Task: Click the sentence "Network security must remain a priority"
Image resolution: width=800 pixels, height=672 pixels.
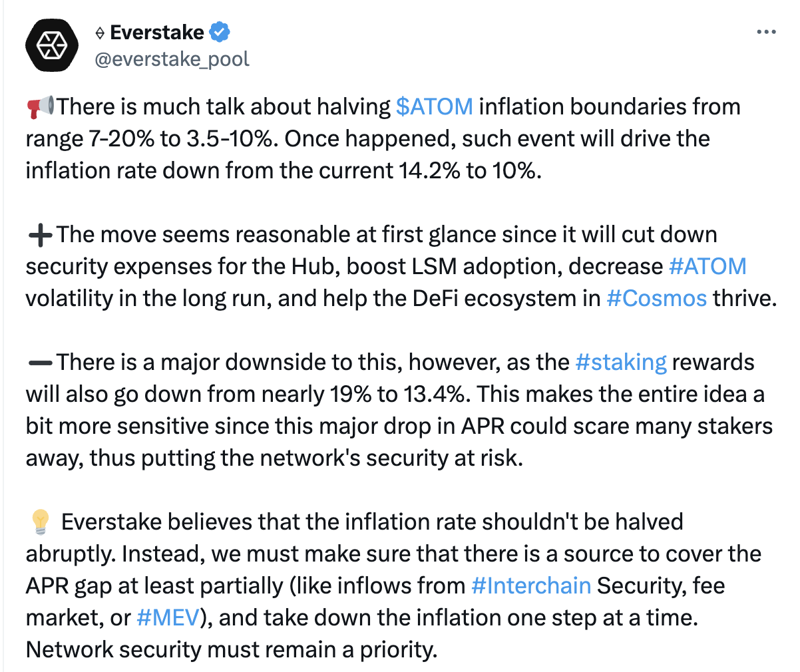Action: 231,649
